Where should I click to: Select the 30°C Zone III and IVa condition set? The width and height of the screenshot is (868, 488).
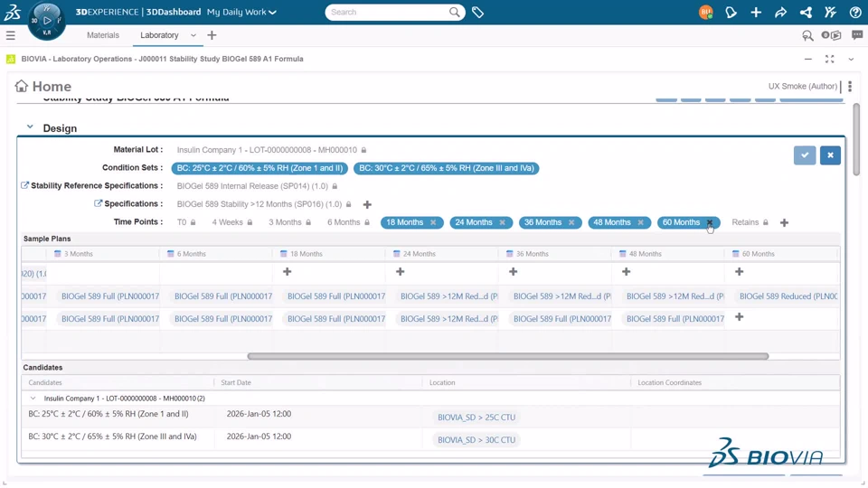(x=446, y=168)
